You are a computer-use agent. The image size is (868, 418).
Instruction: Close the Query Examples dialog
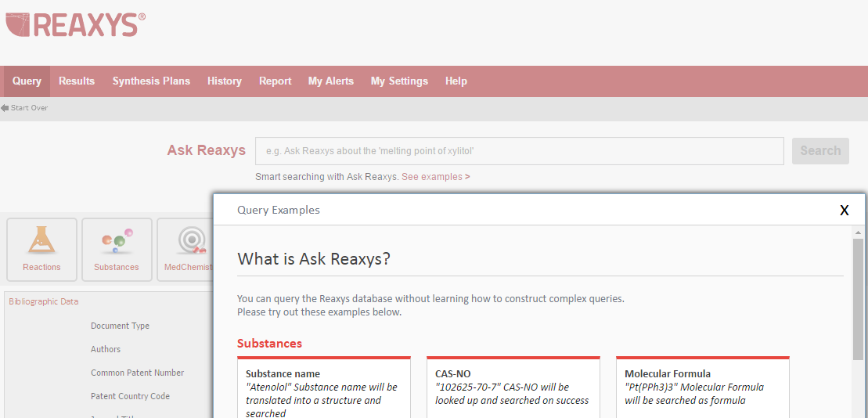point(845,211)
